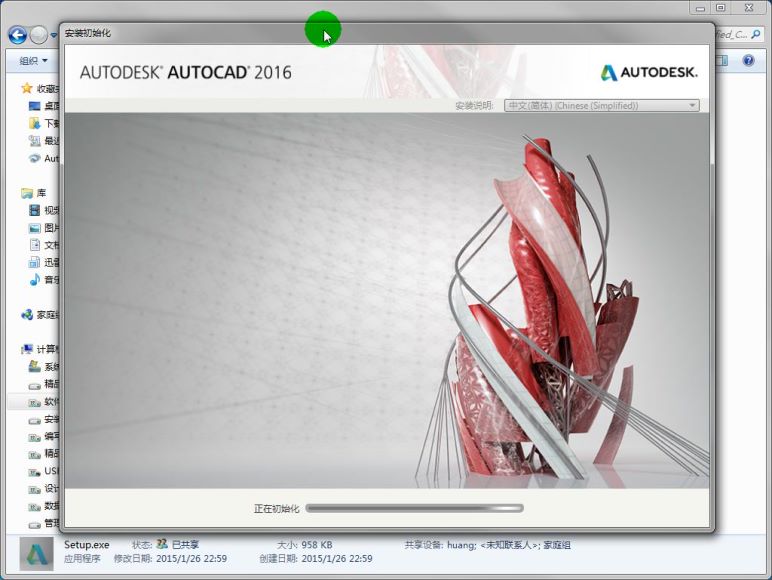Click the 安装初始化 window title bar
The image size is (772, 580).
(387, 33)
